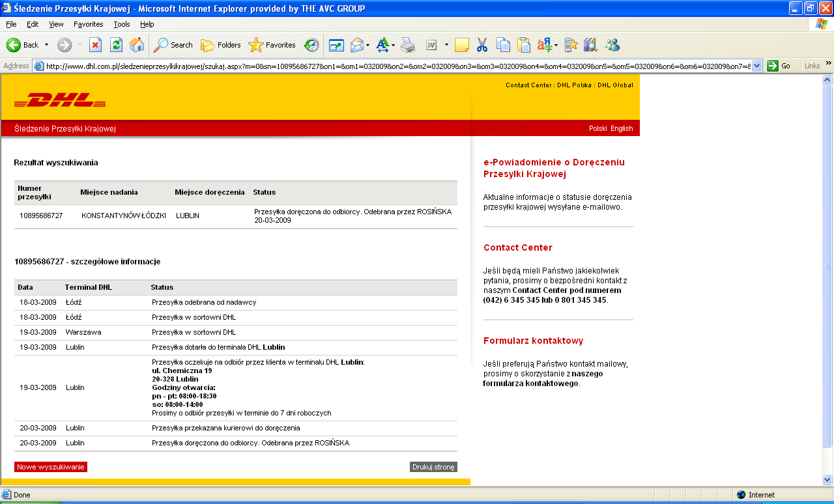Print the page using printer icon
This screenshot has height=504, width=834.
pyautogui.click(x=408, y=45)
